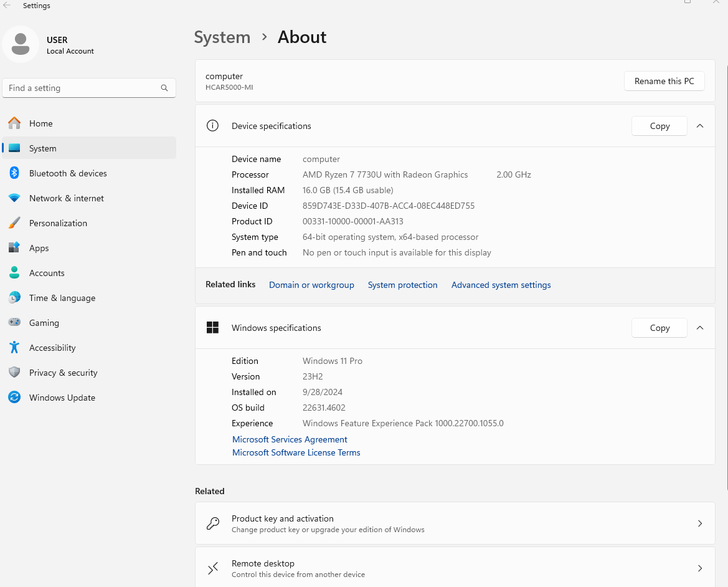Open Bluetooth & devices settings
The width and height of the screenshot is (728, 587).
pos(89,173)
